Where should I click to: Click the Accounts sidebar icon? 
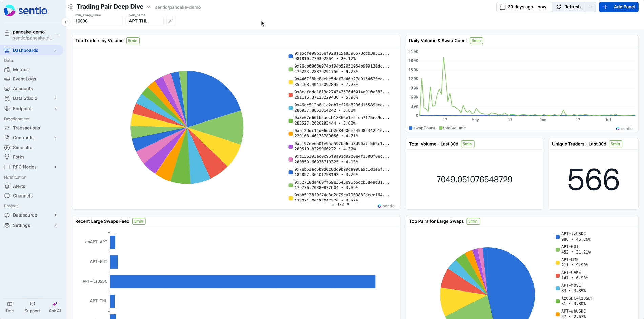(7, 89)
